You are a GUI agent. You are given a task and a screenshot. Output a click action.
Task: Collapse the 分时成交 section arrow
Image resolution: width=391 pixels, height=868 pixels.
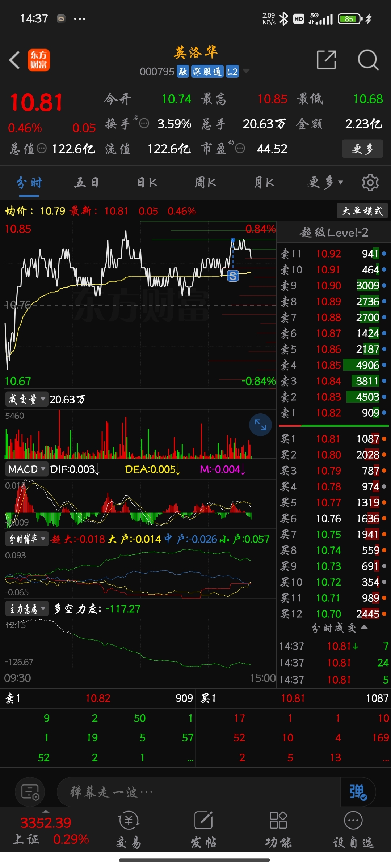(365, 627)
